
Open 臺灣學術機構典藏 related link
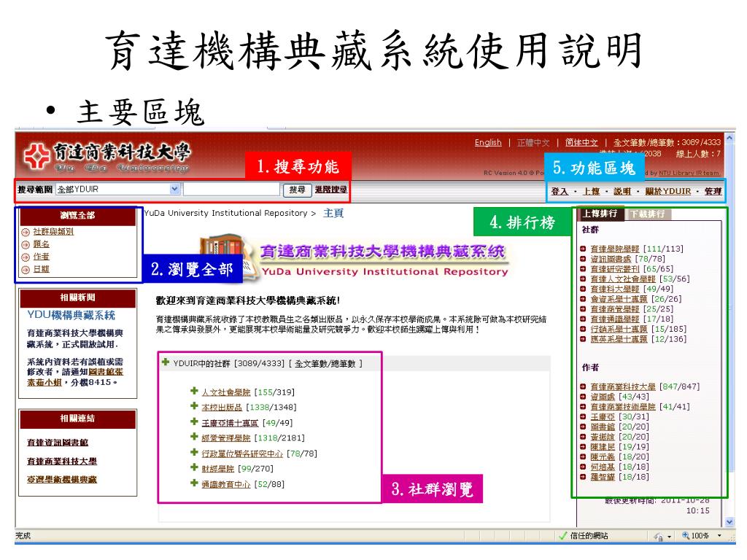(62, 480)
